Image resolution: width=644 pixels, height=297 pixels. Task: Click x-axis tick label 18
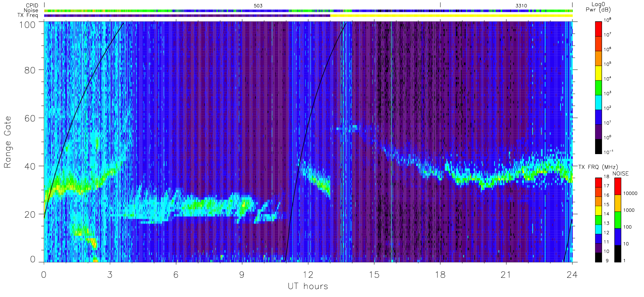tap(440, 275)
